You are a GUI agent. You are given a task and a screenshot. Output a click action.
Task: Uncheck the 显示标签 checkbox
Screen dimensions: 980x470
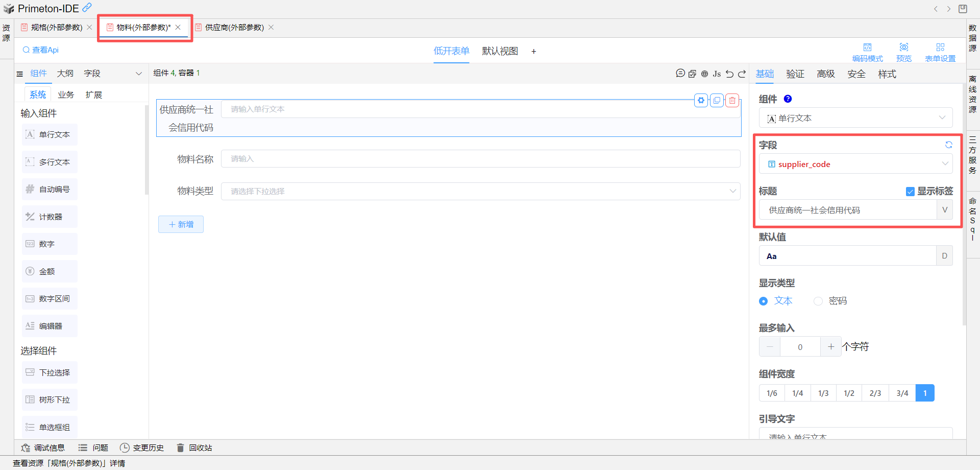910,192
